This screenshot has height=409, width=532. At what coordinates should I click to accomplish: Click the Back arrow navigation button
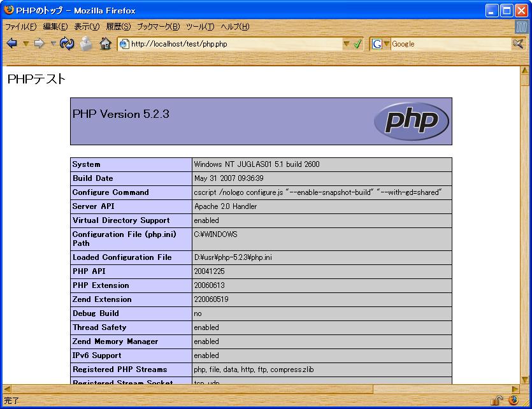11,44
